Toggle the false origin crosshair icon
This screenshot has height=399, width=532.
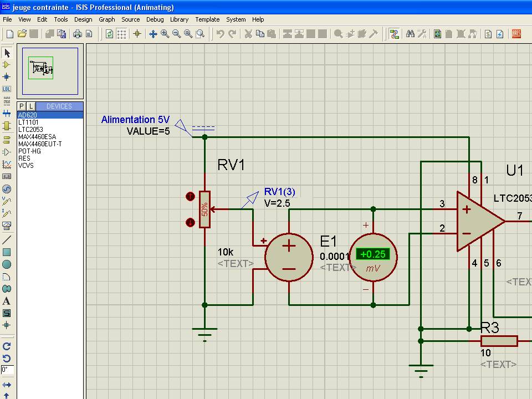(x=137, y=34)
